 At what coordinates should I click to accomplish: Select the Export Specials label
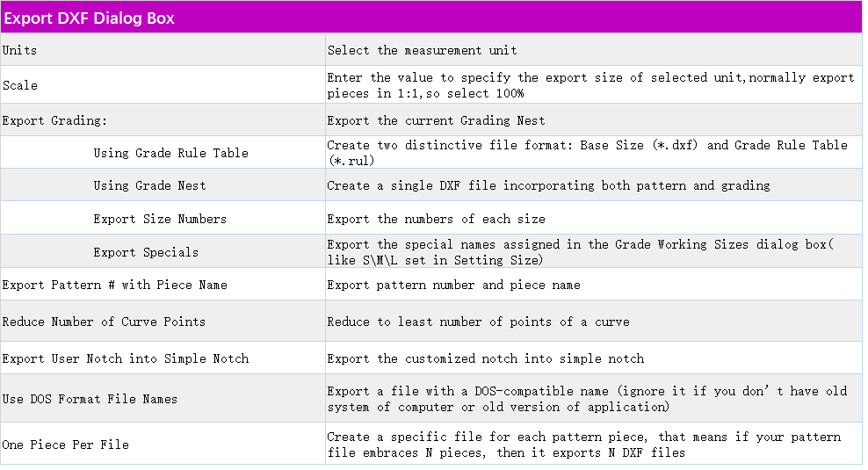[x=146, y=252]
